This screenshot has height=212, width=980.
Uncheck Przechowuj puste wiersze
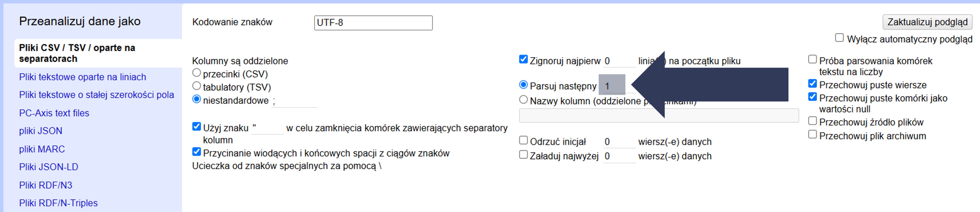812,84
